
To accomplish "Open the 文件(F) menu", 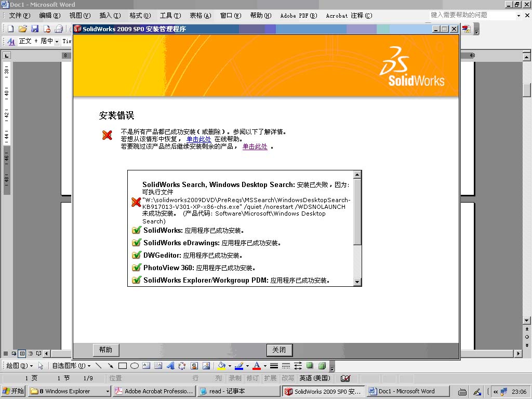I will pos(19,16).
